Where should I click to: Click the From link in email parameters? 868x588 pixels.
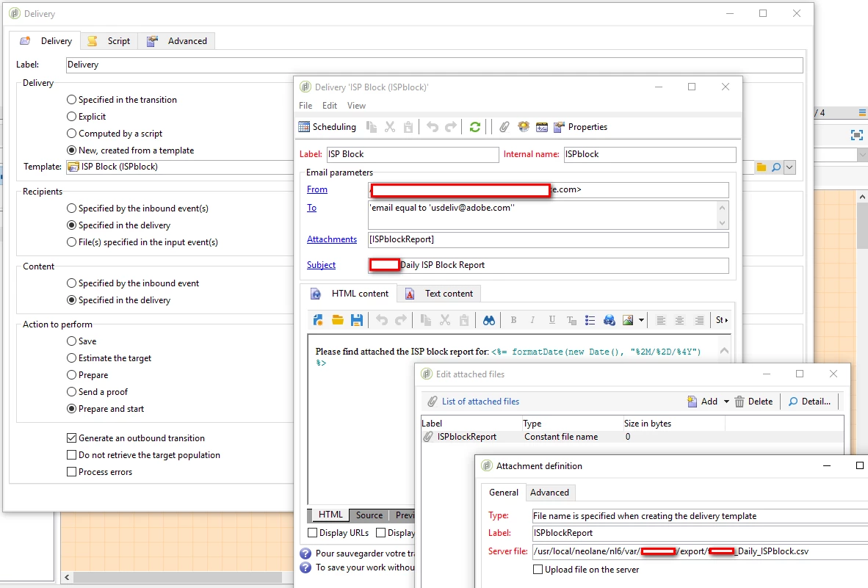[x=317, y=189]
